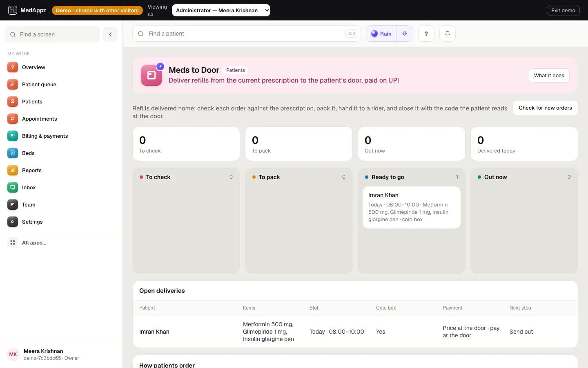The width and height of the screenshot is (588, 368).
Task: Click the Find a screen field
Action: 52,34
